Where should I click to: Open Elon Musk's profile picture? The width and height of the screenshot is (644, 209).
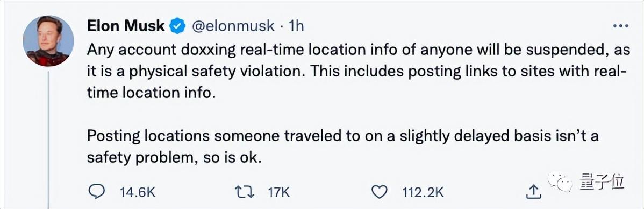48,41
